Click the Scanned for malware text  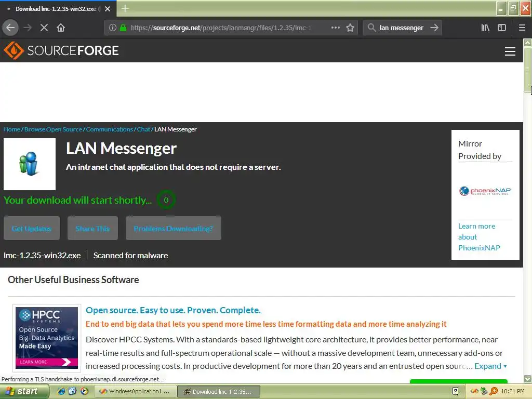[x=130, y=255]
